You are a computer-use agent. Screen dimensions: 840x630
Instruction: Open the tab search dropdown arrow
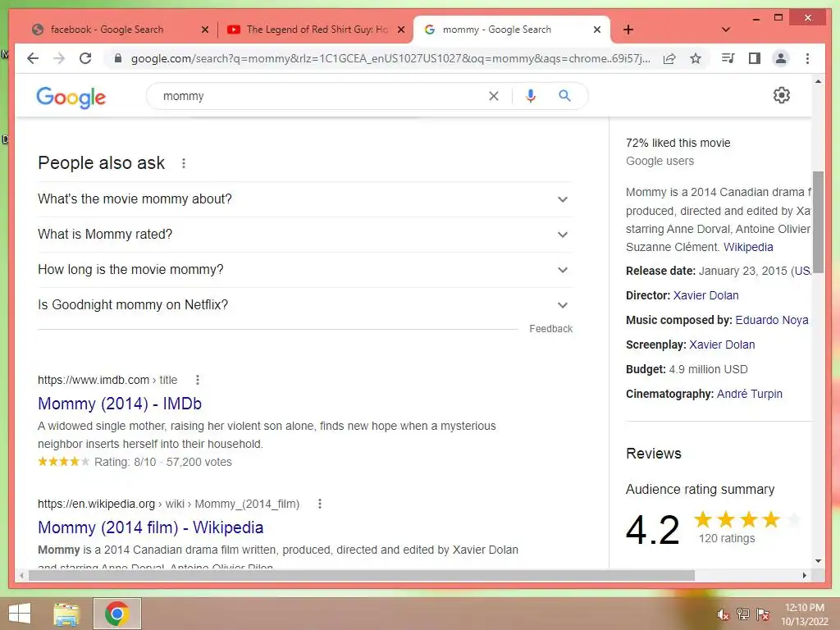[x=726, y=30]
